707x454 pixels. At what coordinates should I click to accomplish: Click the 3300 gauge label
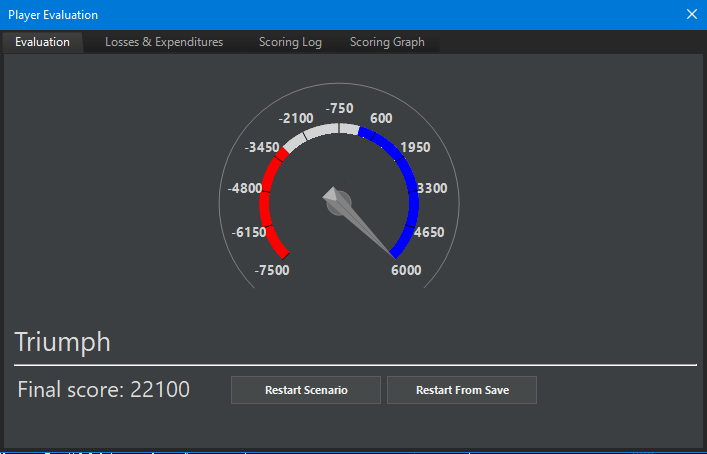432,188
